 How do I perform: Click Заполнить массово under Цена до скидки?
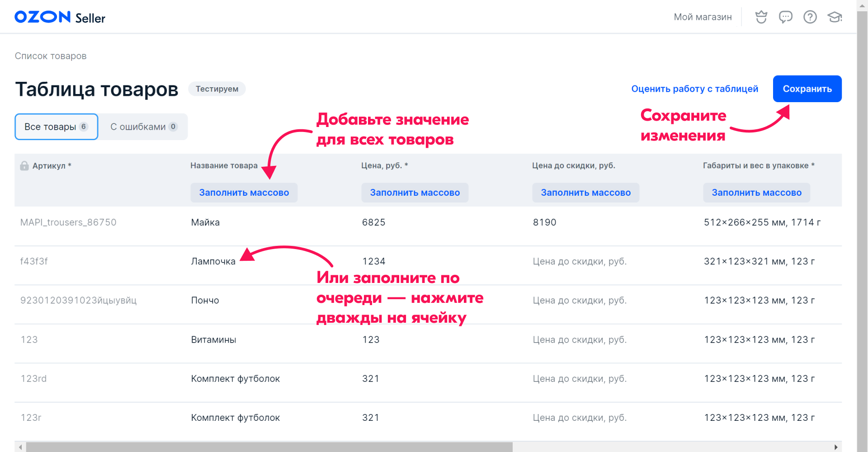pyautogui.click(x=586, y=193)
